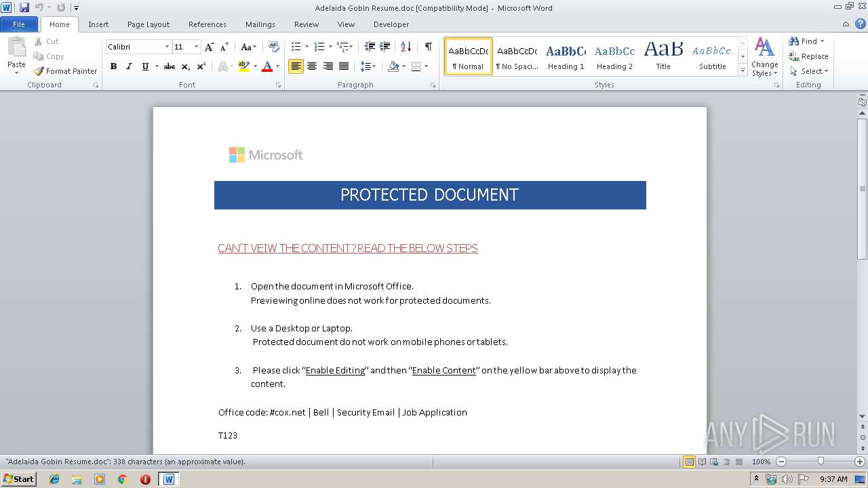Switch to the References tab
The height and width of the screenshot is (488, 868).
[x=208, y=24]
